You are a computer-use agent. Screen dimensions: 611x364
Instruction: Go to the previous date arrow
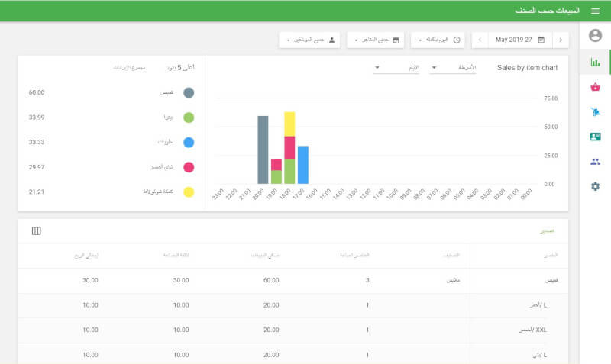561,40
